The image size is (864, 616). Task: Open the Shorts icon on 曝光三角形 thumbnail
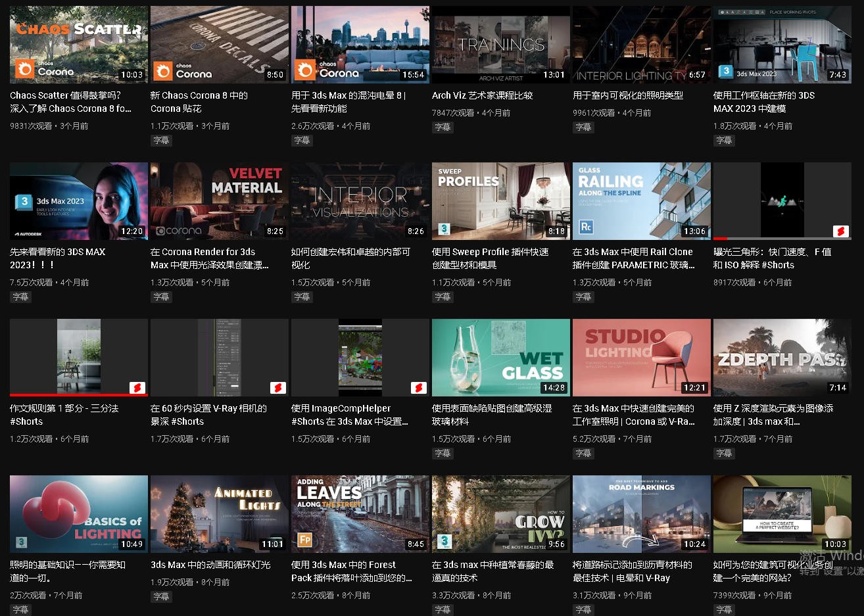(x=841, y=231)
